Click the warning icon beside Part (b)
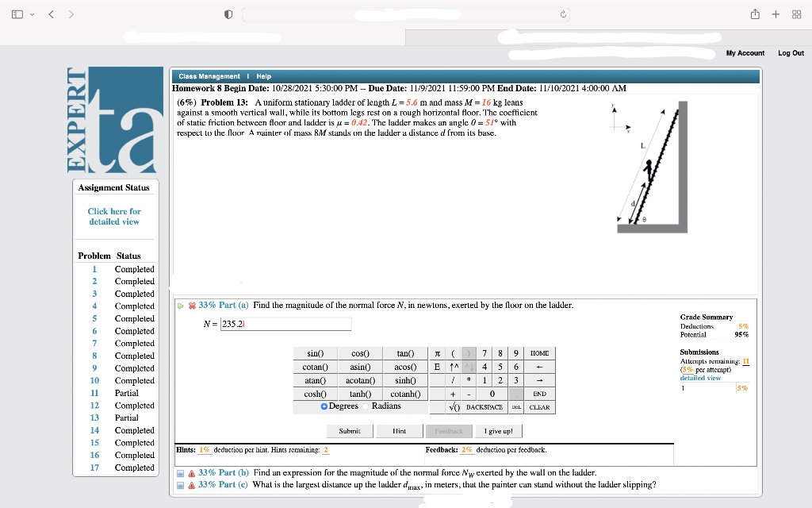The width and height of the screenshot is (812, 508). pyautogui.click(x=193, y=472)
